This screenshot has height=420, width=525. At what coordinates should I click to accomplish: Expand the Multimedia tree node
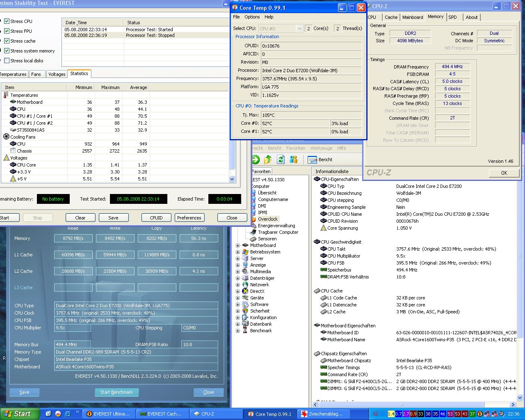(x=237, y=272)
